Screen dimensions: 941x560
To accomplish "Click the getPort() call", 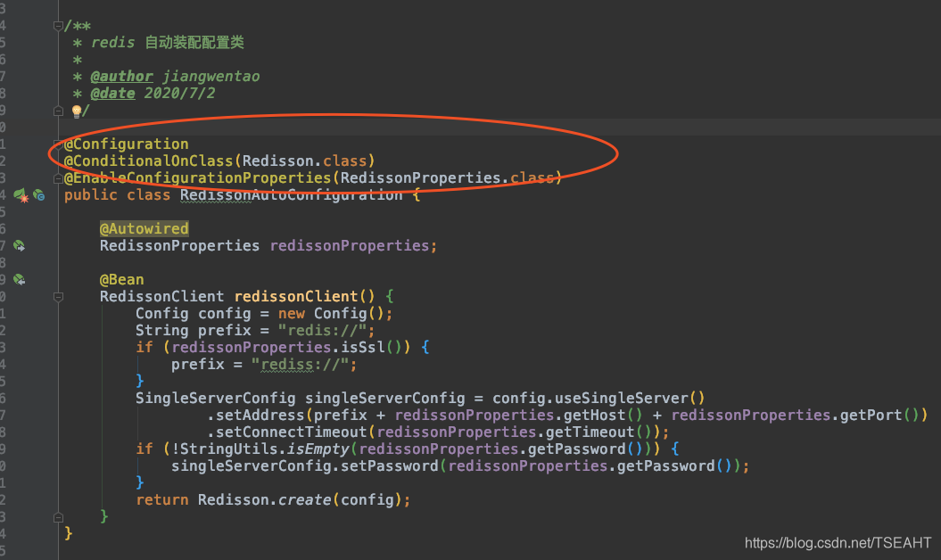I will coord(879,415).
